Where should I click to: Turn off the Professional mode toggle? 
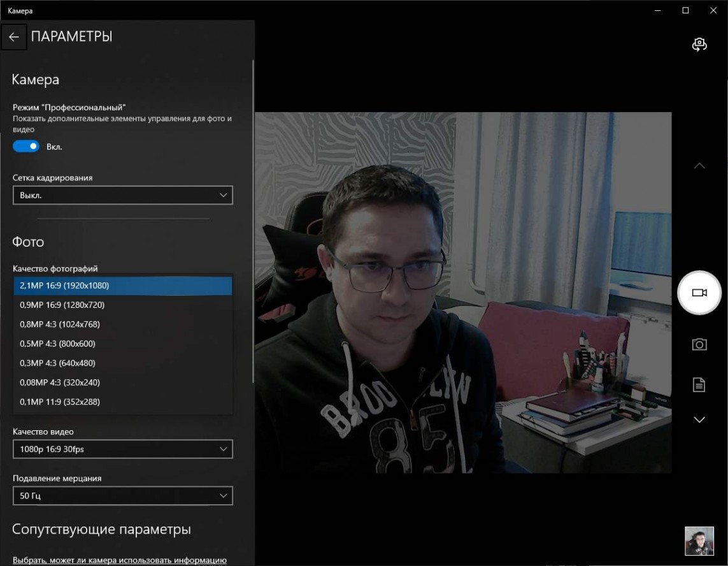(26, 147)
